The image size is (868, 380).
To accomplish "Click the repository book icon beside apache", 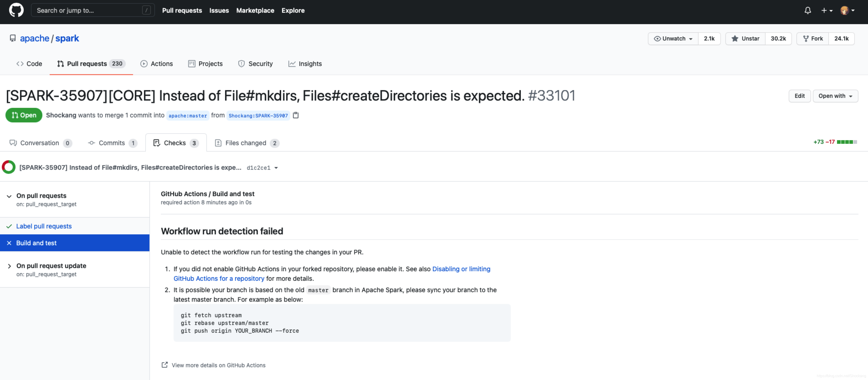I will (x=13, y=38).
